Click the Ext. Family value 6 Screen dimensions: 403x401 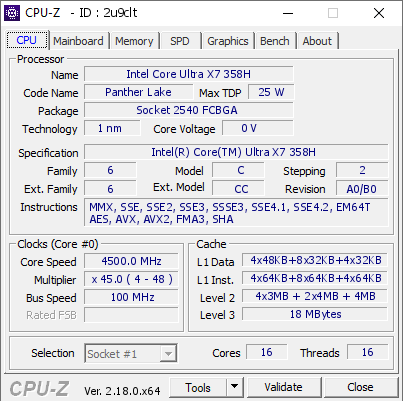(x=110, y=188)
